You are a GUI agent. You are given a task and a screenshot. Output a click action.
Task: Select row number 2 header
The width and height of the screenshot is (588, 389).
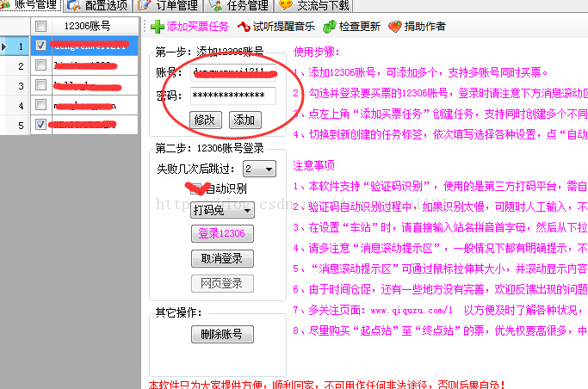click(x=15, y=66)
